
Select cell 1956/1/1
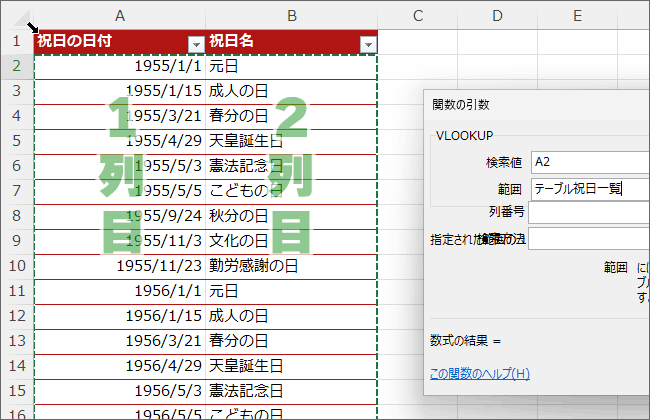[120, 291]
